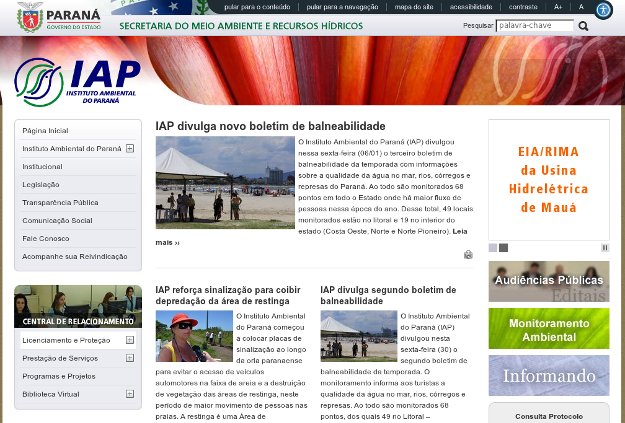Open the Audiências Públicas banner

pos(548,281)
